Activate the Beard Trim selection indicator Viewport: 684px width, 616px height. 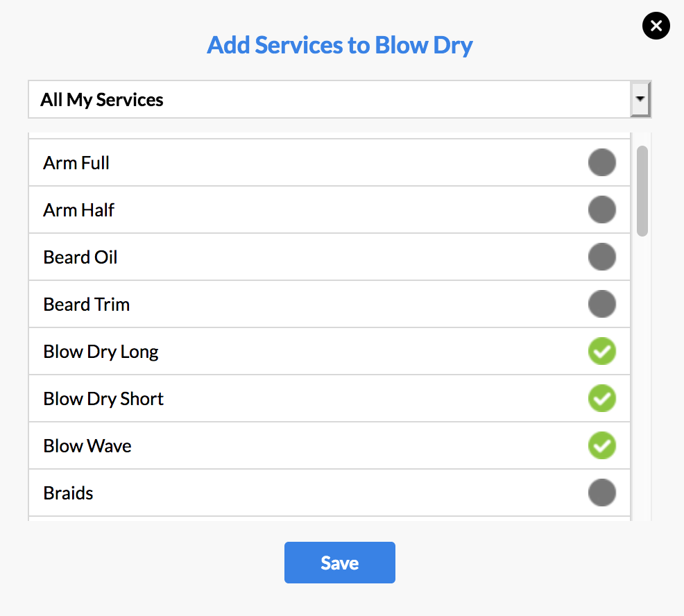602,304
